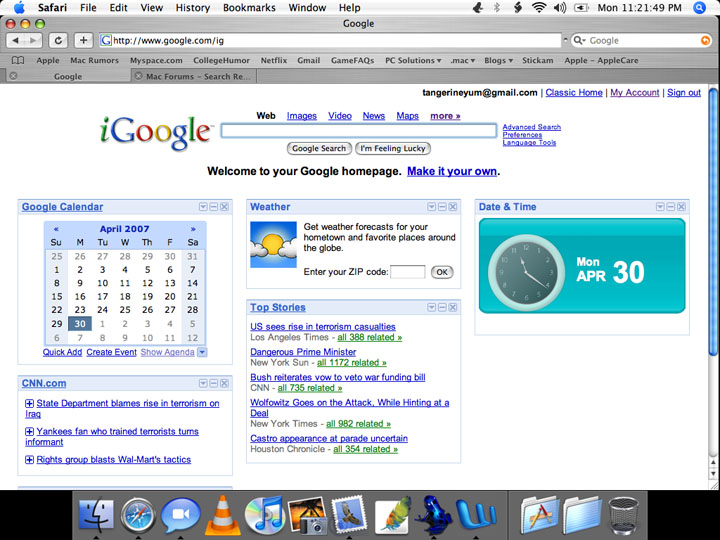Open Date & Time gadget dropdown menu
This screenshot has width=720, height=540.
[660, 207]
